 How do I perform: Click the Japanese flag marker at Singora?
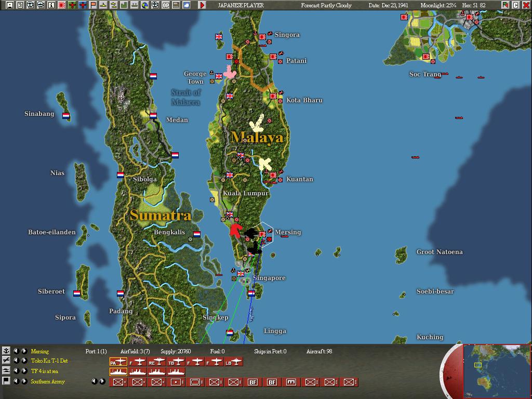pos(262,37)
